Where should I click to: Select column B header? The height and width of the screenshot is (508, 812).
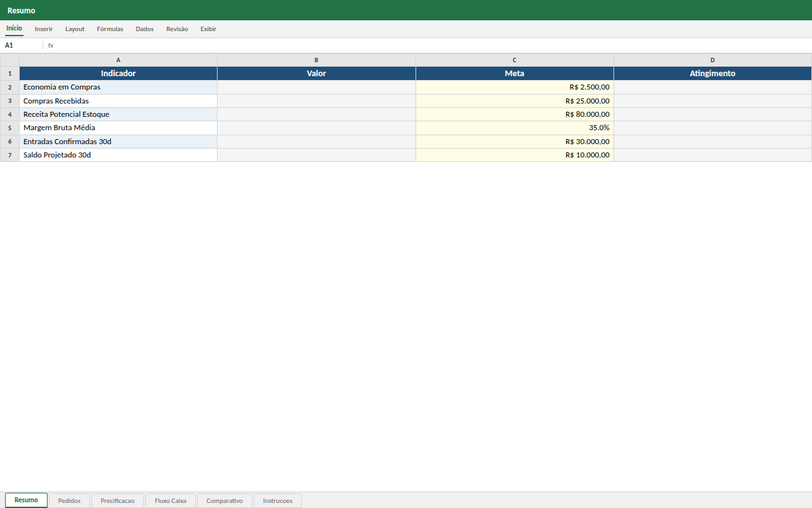[317, 60]
